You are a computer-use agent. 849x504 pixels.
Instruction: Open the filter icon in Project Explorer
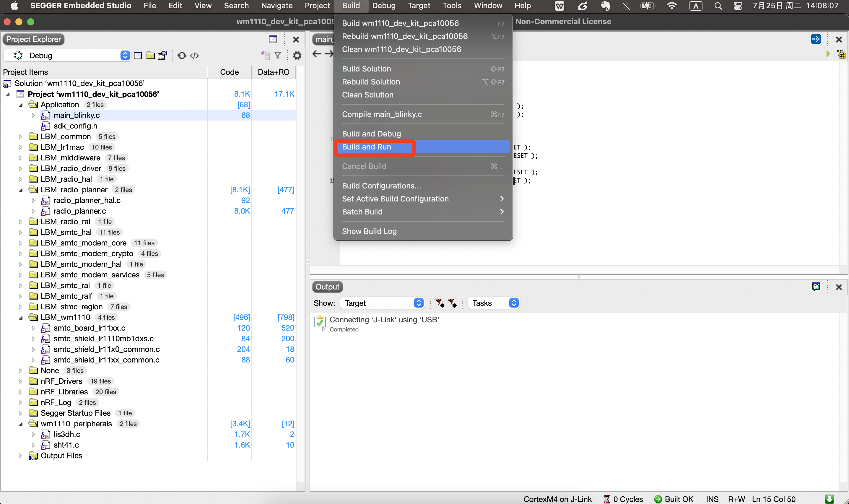tap(278, 55)
